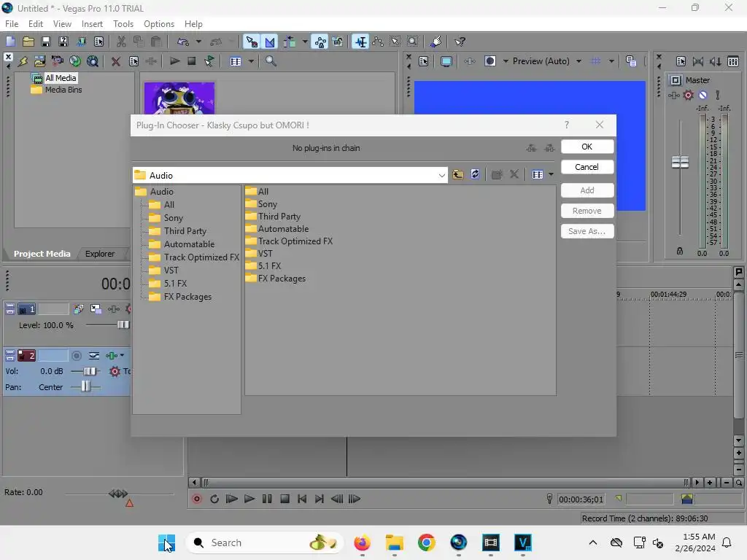Open Views dropdown arrow in Plug-In Chooser
Screen dimensions: 747x560
[x=551, y=174]
